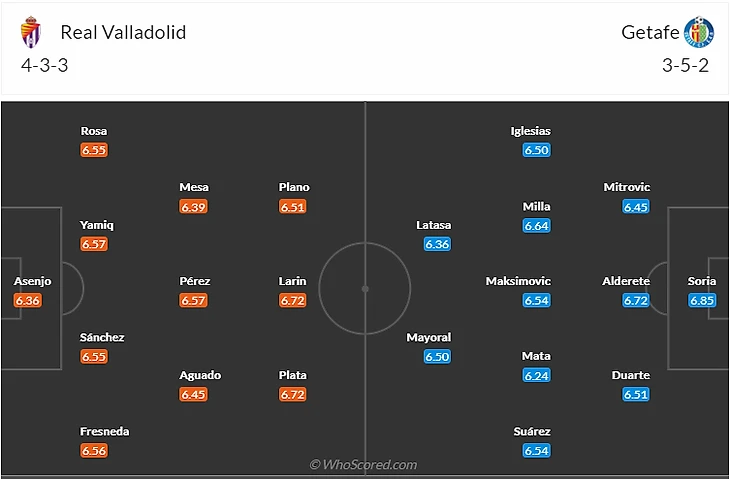Screen dimensions: 730x479
Task: Click the Getafe club crest
Action: (698, 33)
